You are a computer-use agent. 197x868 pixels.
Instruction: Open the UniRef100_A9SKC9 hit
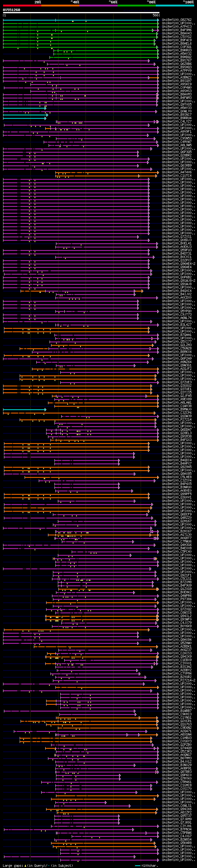[x=177, y=84]
